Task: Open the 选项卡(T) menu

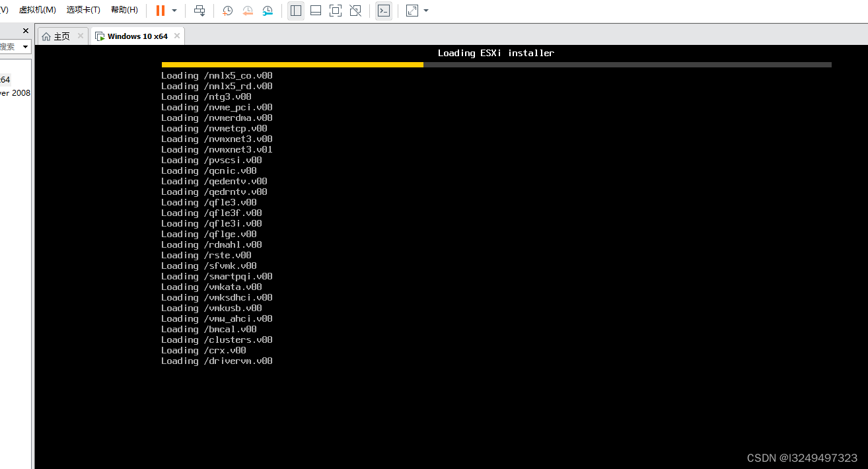Action: click(83, 10)
